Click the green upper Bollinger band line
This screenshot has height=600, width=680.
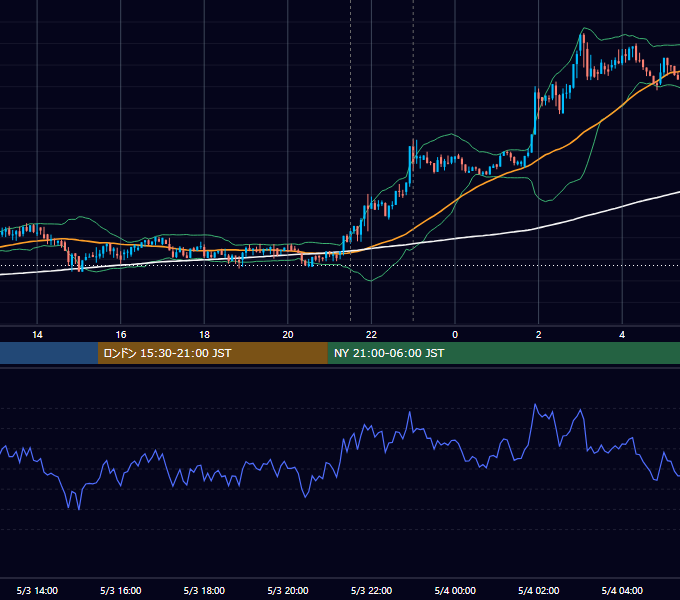(451, 135)
